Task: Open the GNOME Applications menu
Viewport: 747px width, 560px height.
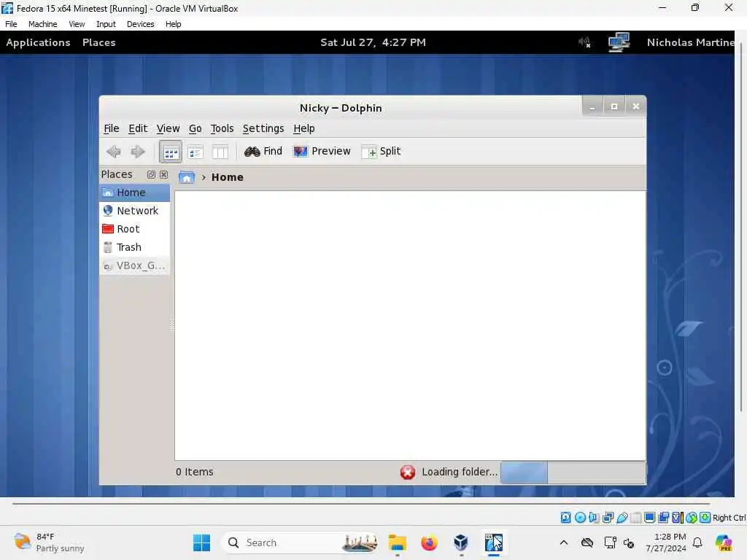Action: [38, 42]
